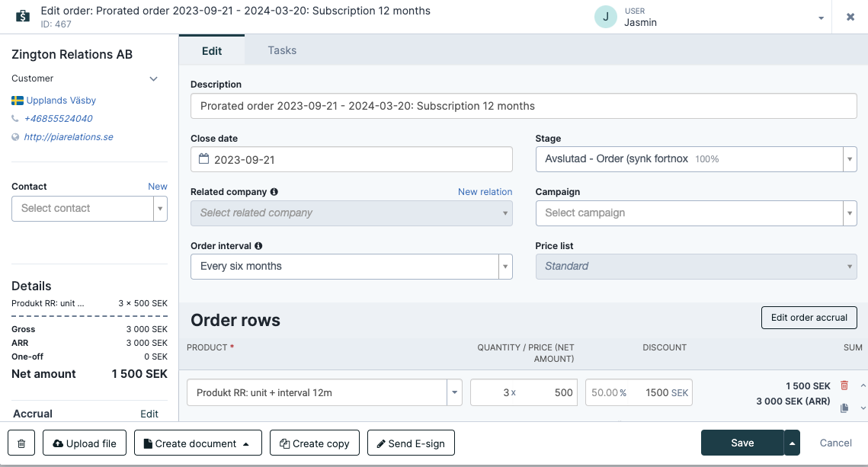Click the New relation link

485,191
